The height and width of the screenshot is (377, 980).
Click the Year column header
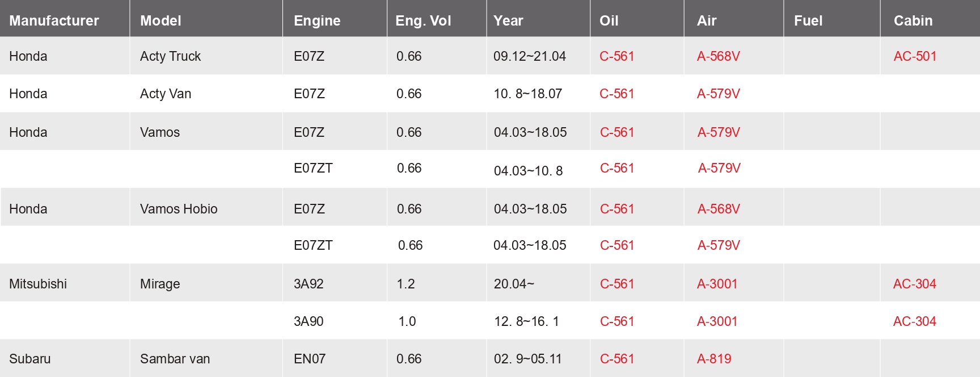(508, 20)
